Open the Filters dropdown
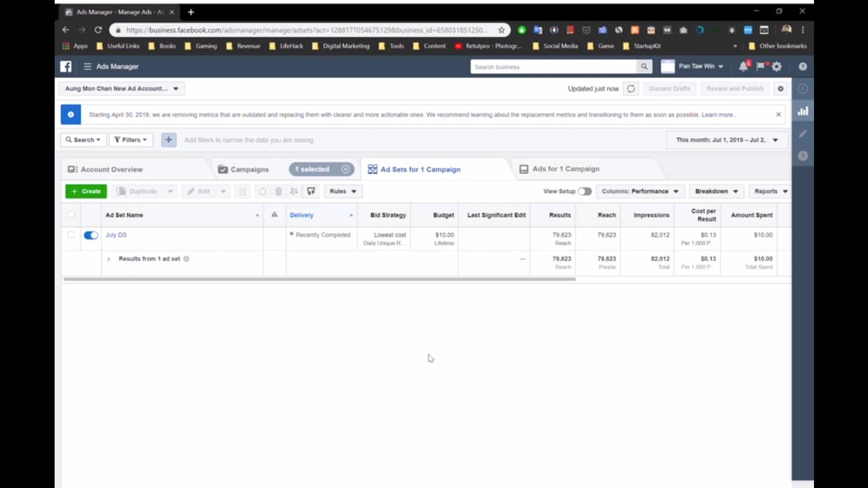 point(131,140)
